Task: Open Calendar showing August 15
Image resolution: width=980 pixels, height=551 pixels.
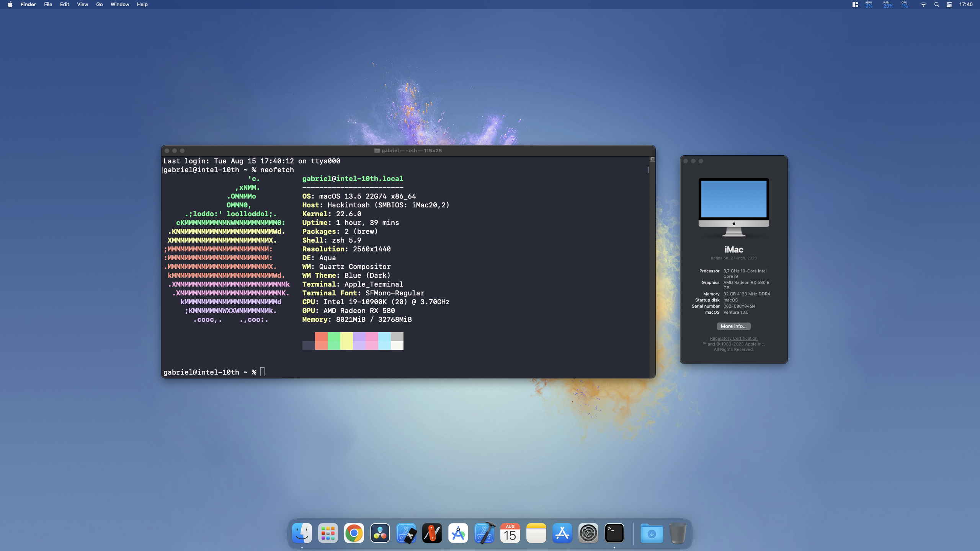Action: 510,533
